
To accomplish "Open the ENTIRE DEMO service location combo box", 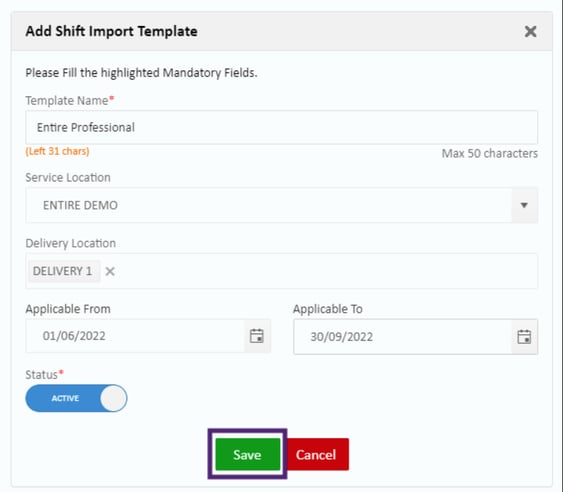I will 269,205.
